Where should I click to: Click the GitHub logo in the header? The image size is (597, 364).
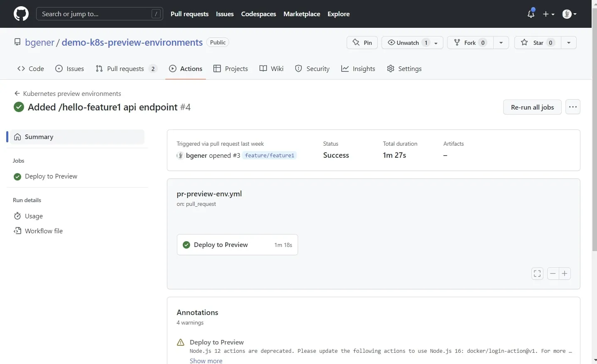coord(21,14)
